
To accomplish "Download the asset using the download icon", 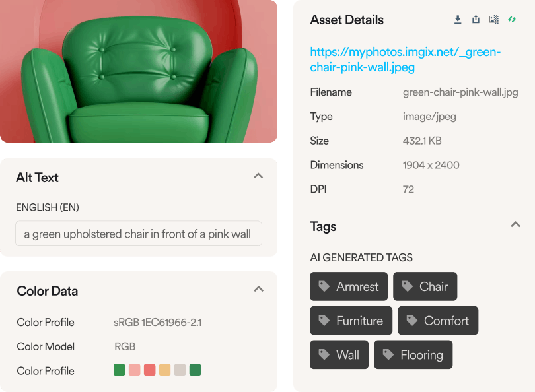I will click(x=458, y=20).
